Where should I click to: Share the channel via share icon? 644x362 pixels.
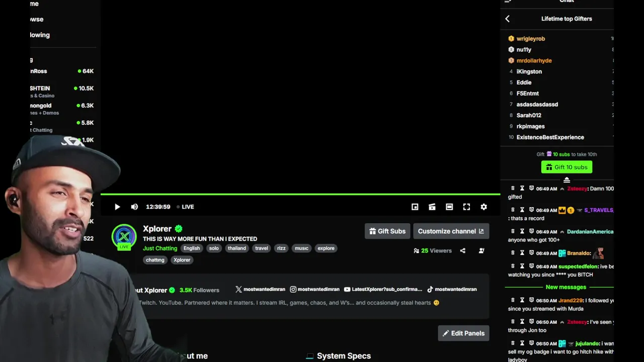point(462,250)
